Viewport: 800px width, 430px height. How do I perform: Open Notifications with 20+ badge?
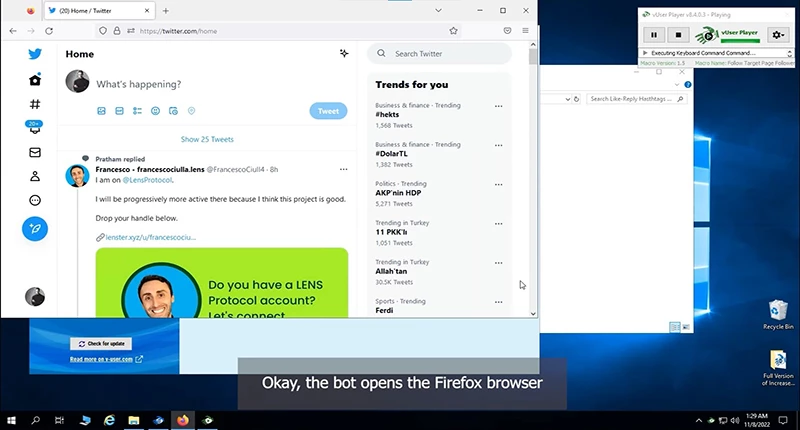pos(35,128)
